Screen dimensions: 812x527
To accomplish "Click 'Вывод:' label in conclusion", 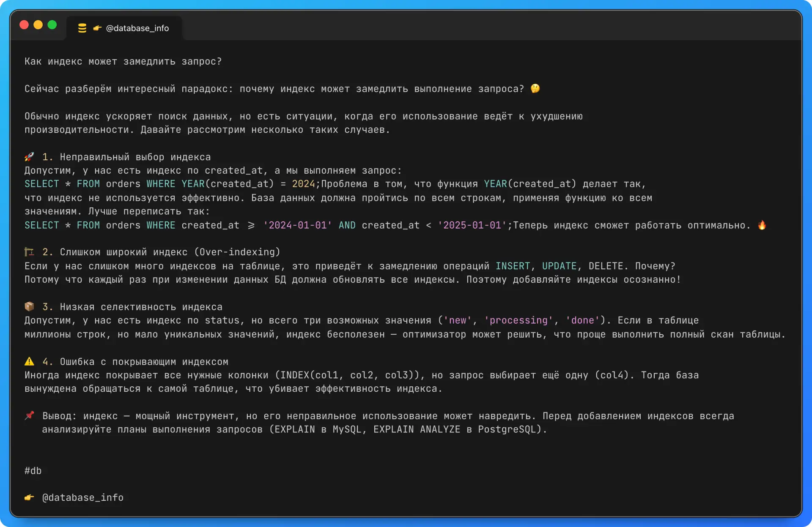I will (59, 416).
